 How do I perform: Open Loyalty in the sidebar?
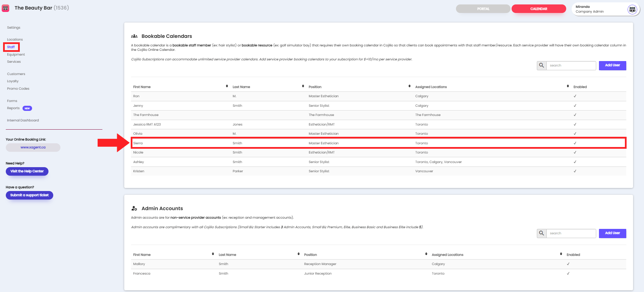pyautogui.click(x=13, y=81)
